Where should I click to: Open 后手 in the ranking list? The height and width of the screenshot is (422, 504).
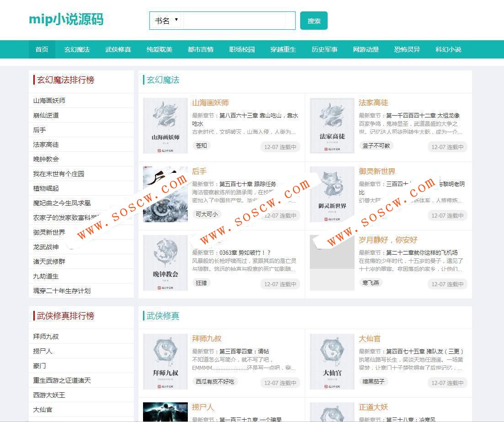tap(40, 130)
